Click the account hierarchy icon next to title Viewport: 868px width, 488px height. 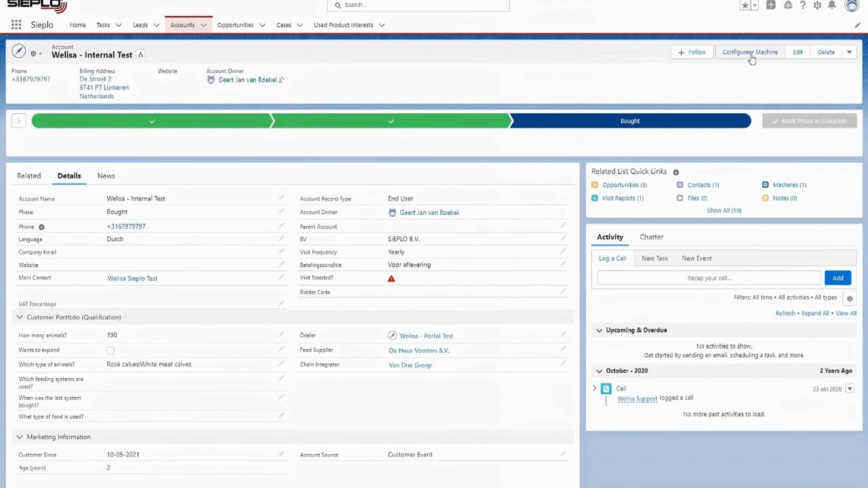[x=140, y=54]
